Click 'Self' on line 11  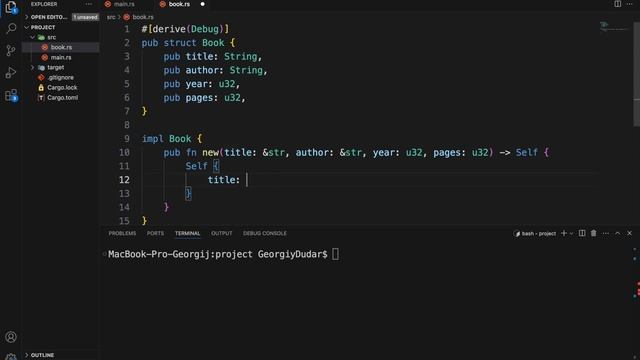(x=197, y=166)
